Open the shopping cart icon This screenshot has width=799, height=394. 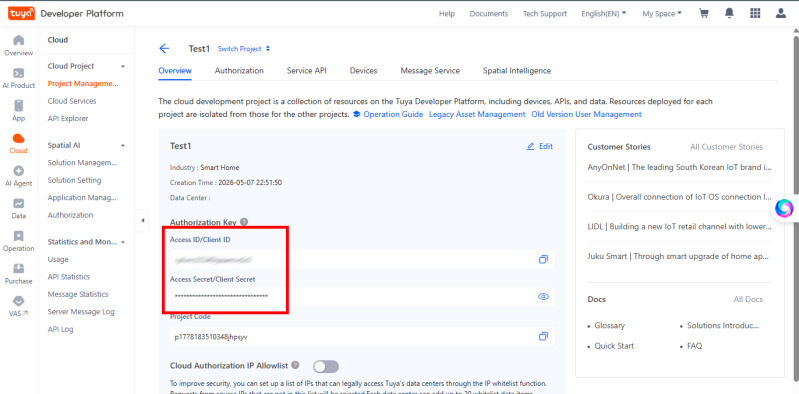tap(704, 14)
